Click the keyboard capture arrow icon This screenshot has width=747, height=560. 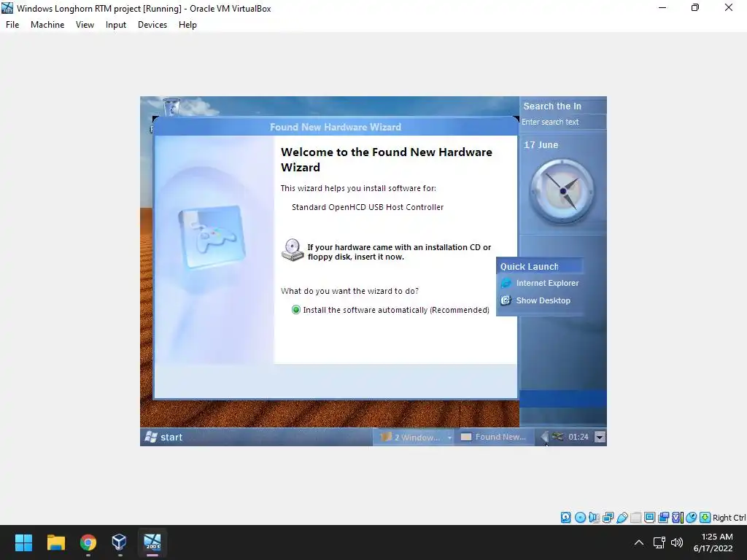click(x=705, y=518)
